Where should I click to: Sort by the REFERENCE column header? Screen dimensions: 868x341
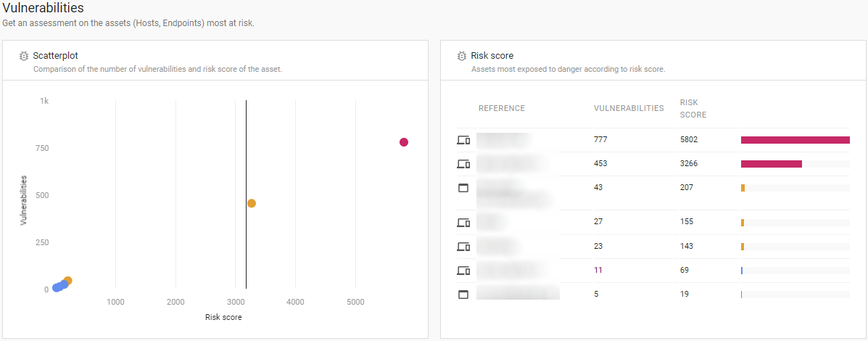(x=501, y=109)
